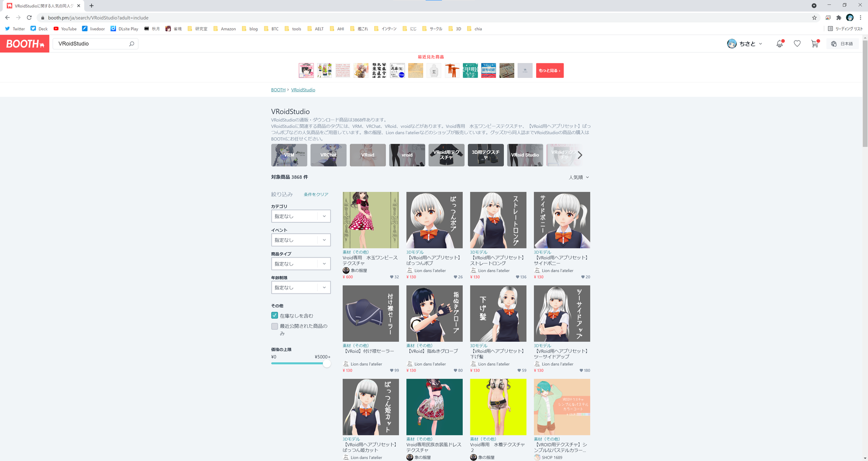Click 条件をクリア link
This screenshot has height=461, width=868.
316,194
